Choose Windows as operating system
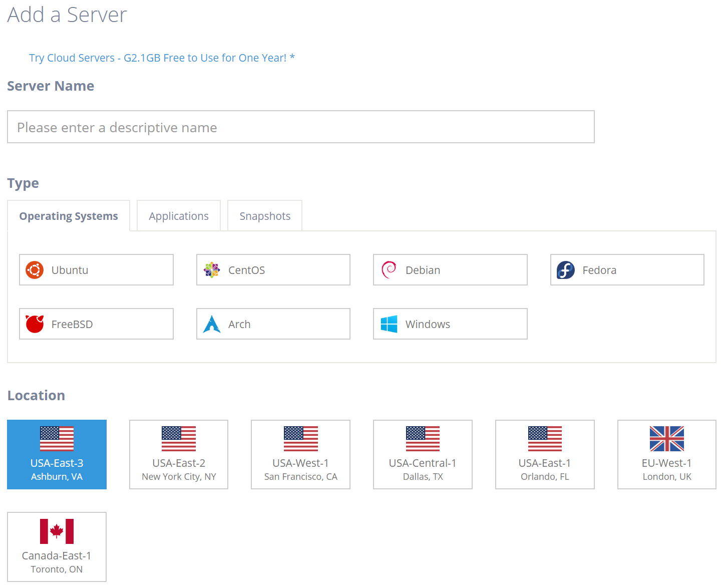This screenshot has height=588, width=724. (451, 324)
